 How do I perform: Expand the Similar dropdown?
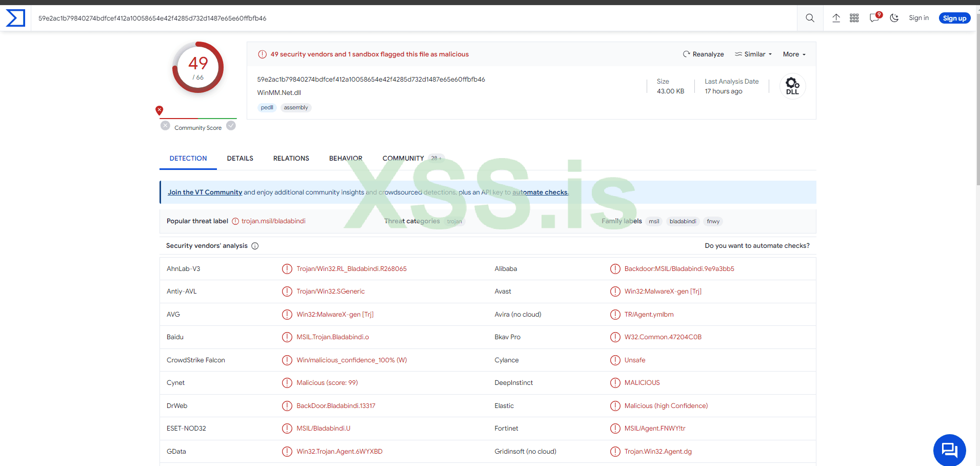click(753, 54)
